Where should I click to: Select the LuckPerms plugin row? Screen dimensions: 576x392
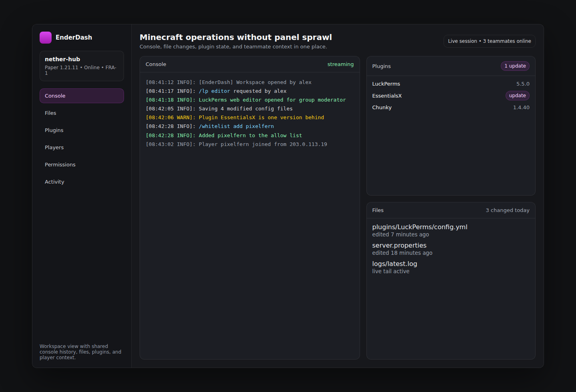tap(451, 84)
